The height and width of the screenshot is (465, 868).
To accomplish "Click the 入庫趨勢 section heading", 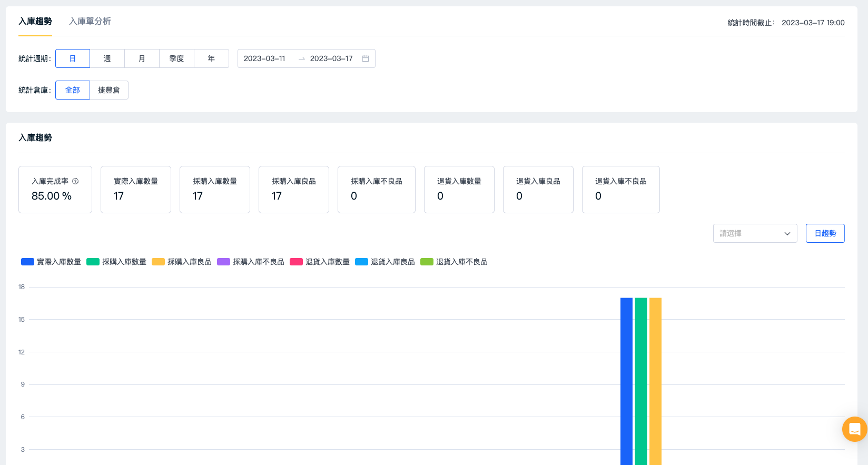I will click(35, 137).
